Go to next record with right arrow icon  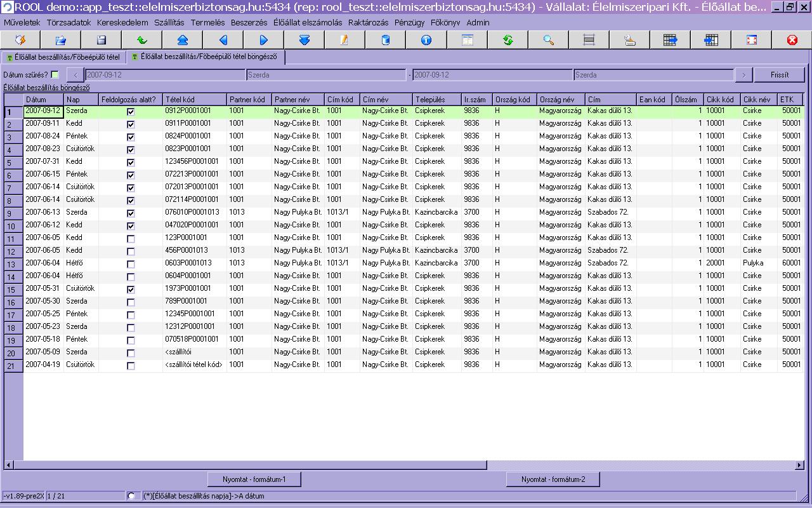point(264,40)
